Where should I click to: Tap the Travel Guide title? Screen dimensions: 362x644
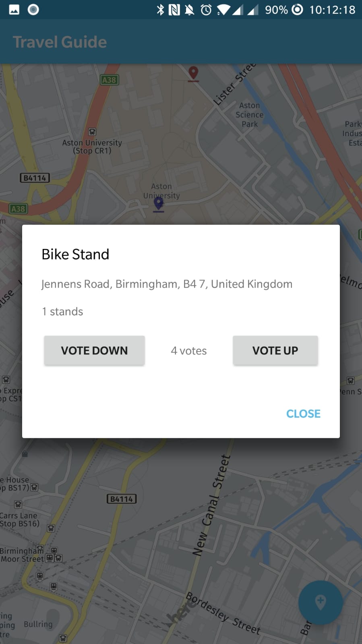(x=60, y=42)
